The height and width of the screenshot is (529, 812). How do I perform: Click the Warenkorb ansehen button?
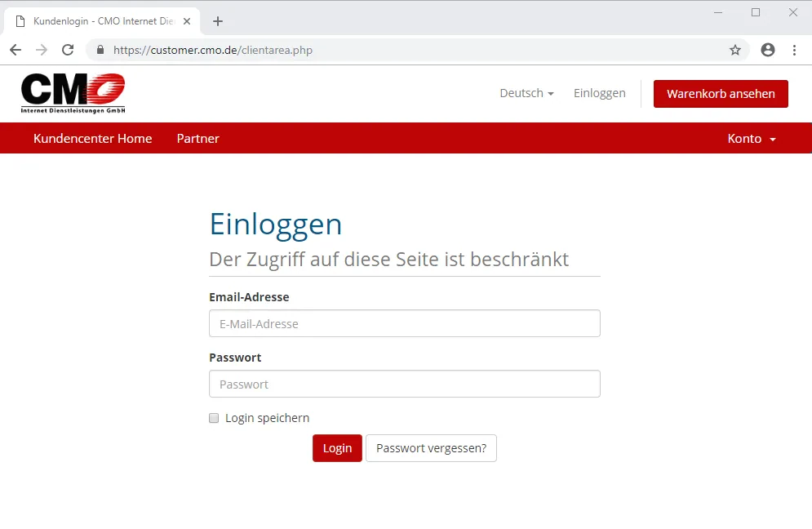[x=721, y=94]
